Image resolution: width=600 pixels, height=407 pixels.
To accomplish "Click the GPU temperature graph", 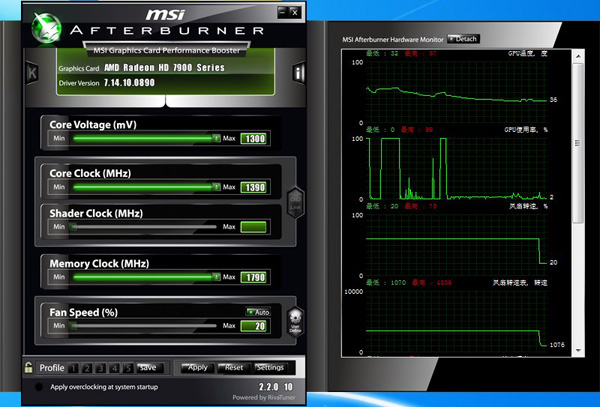I will (456, 93).
